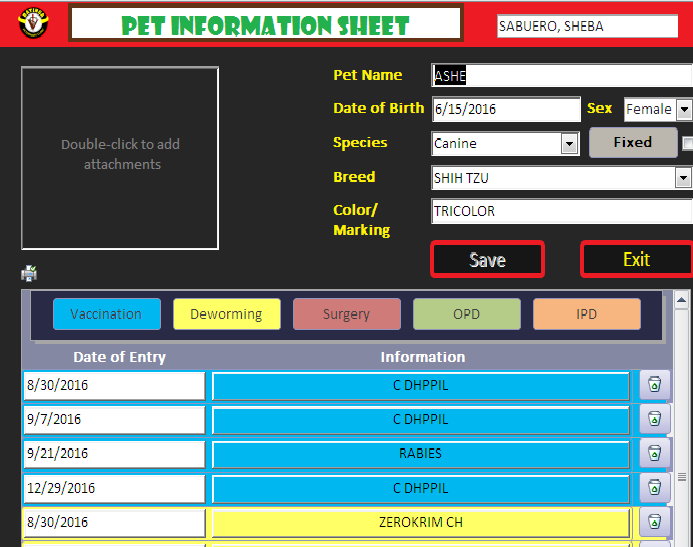
Task: Open the Sex dropdown
Action: tap(684, 109)
